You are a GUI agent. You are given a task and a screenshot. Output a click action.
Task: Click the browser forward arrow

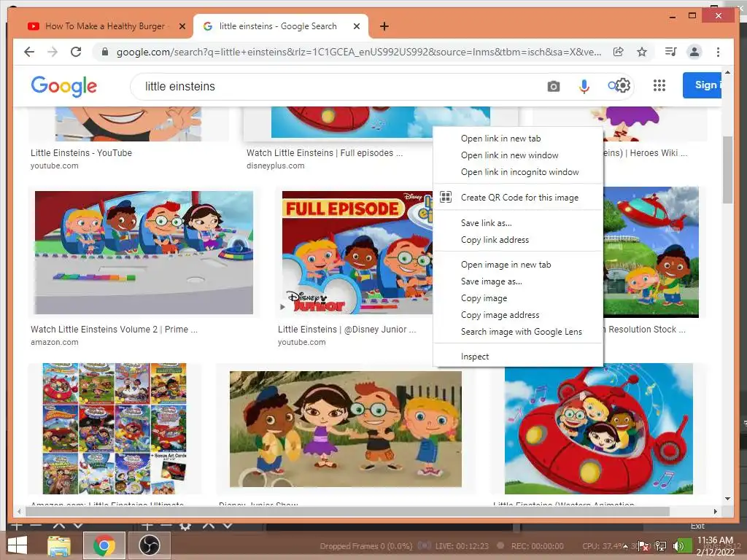(53, 52)
